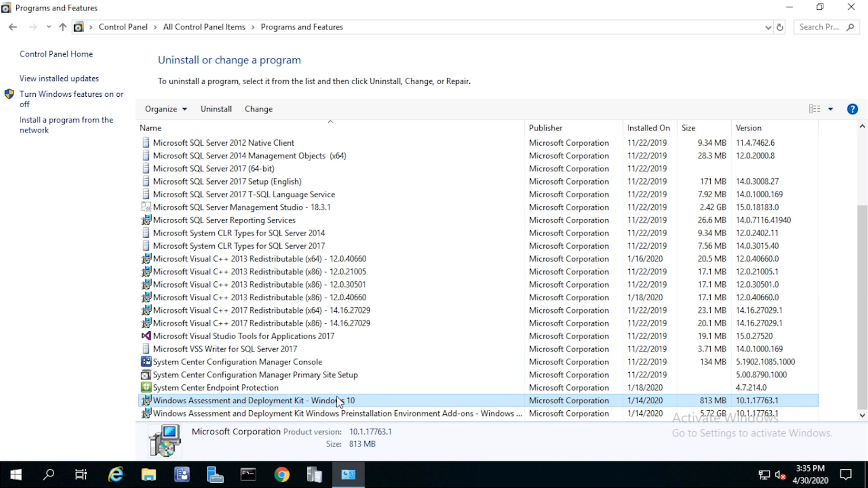Change view using the view icon
The height and width of the screenshot is (488, 868).
(814, 109)
